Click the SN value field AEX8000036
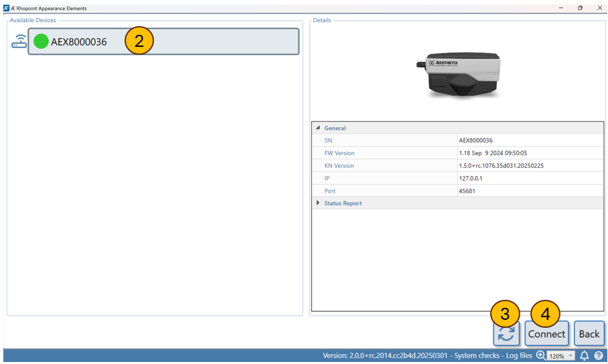The height and width of the screenshot is (364, 608). pyautogui.click(x=475, y=141)
